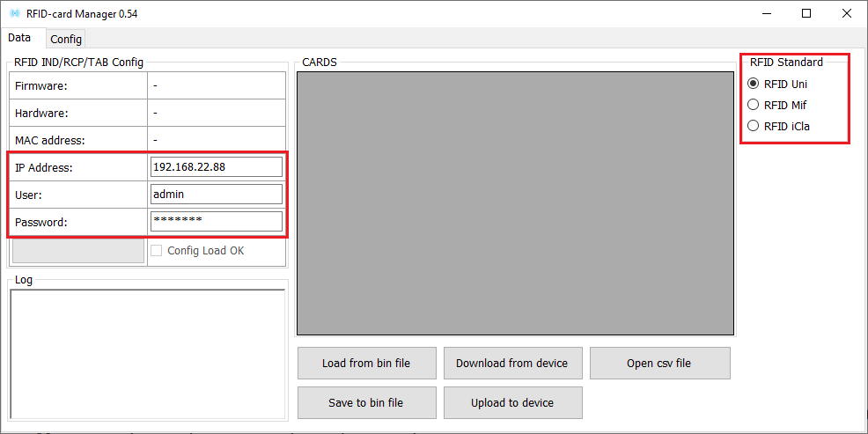Screen dimensions: 868x434
Task: Click the gray CARDS list area
Action: pos(515,203)
